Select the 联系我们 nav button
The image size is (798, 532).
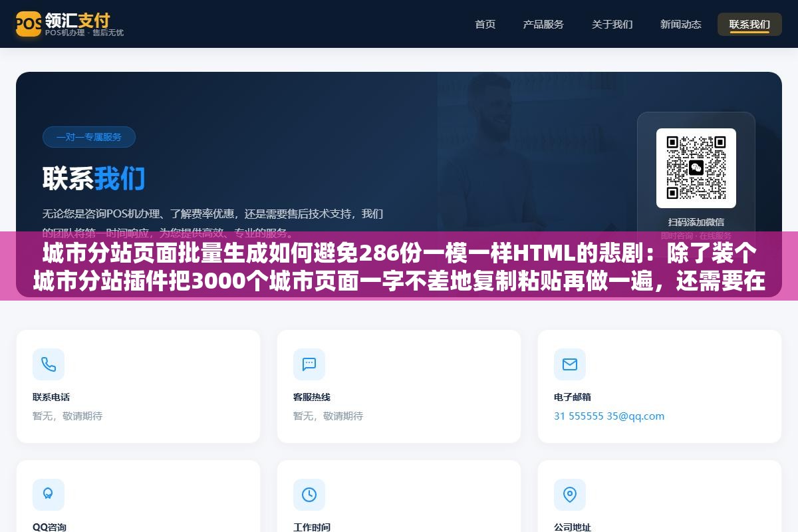pos(749,24)
